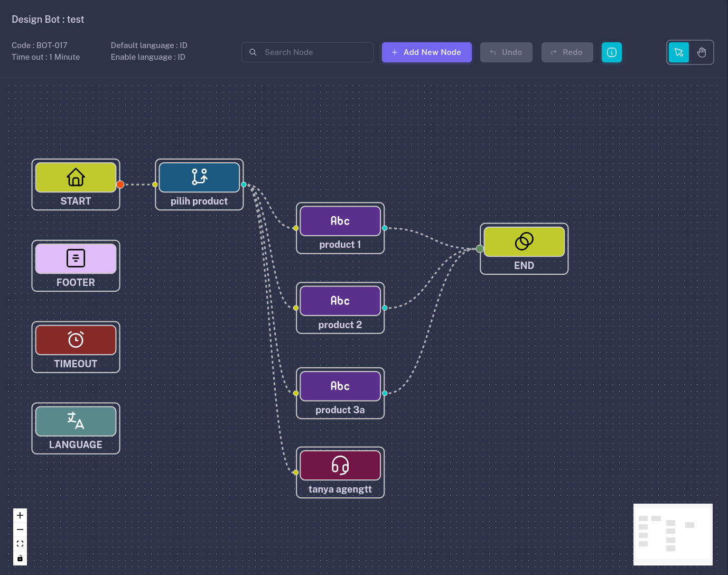Toggle canvas interactivity lock
The image size is (728, 575).
20,558
